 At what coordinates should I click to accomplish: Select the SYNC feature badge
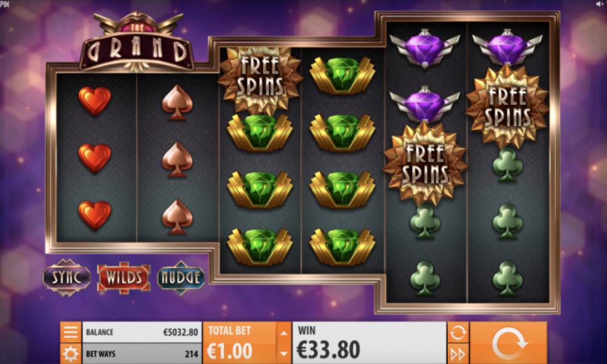click(67, 278)
